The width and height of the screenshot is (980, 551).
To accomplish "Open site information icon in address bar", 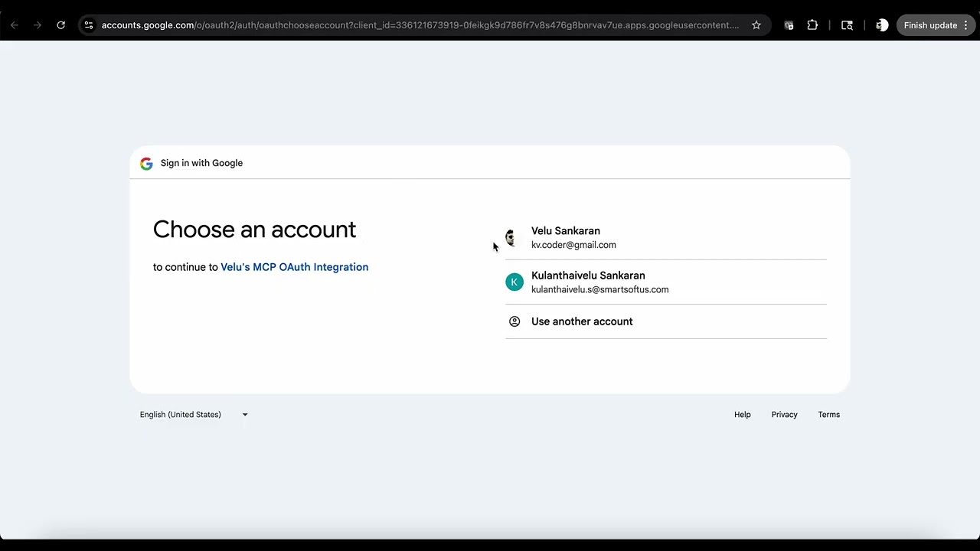I will coord(89,25).
